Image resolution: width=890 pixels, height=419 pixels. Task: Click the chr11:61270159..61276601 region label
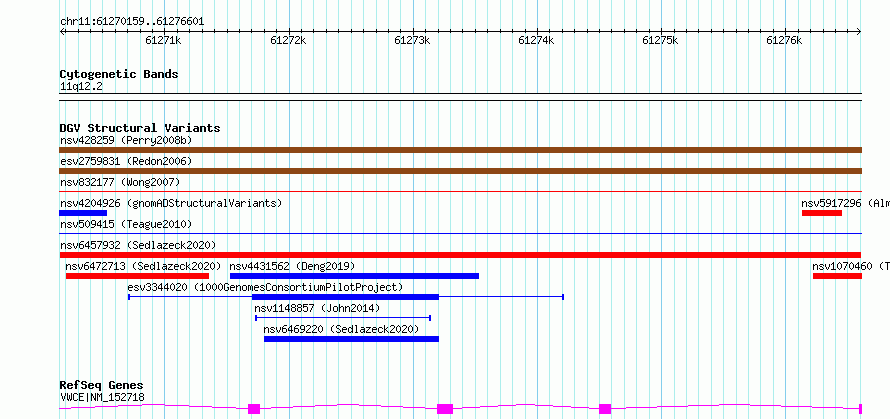click(x=132, y=22)
